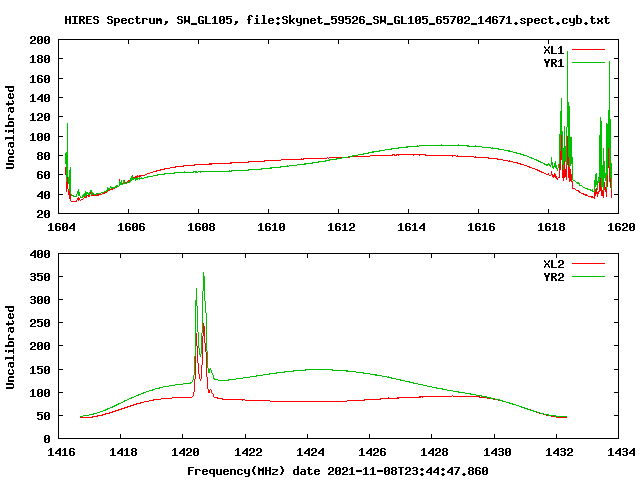Click the HIRES Spectrum plot title
The height and width of the screenshot is (480, 640).
coord(337,20)
